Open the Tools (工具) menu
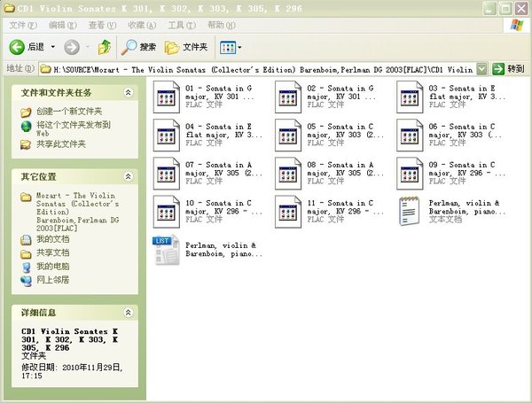532x403 pixels. coord(181,25)
